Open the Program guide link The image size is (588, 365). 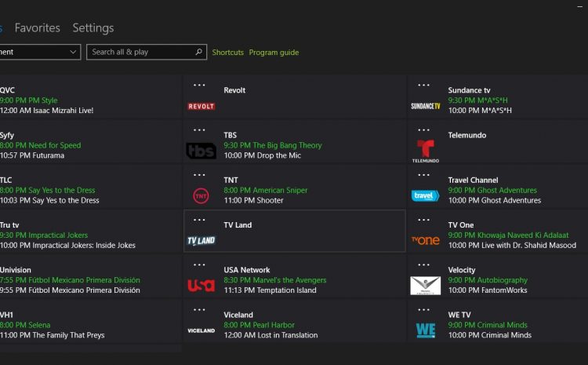click(x=274, y=52)
